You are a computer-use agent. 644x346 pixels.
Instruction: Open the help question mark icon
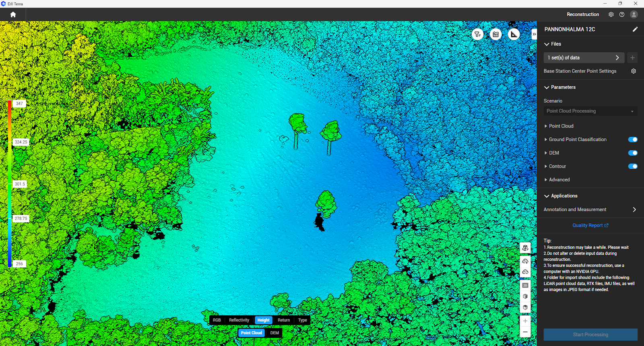point(622,14)
